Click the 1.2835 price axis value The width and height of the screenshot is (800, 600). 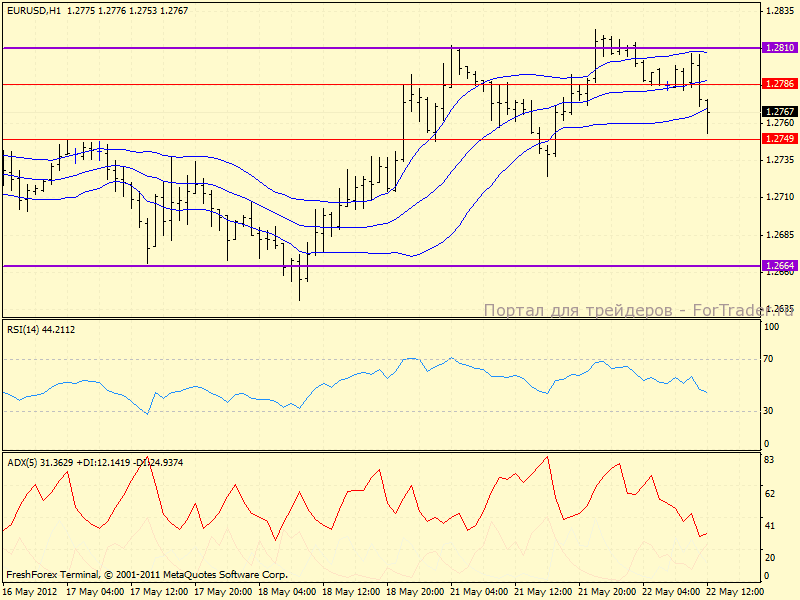pyautogui.click(x=778, y=10)
